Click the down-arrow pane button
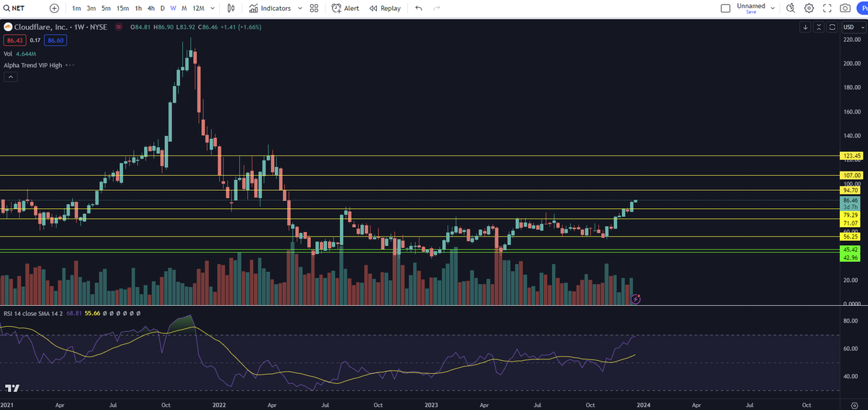 tap(806, 27)
